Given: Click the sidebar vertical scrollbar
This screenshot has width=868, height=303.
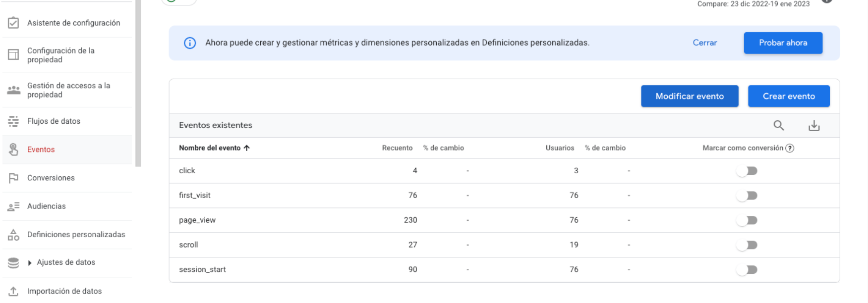Looking at the screenshot, I should pyautogui.click(x=138, y=83).
